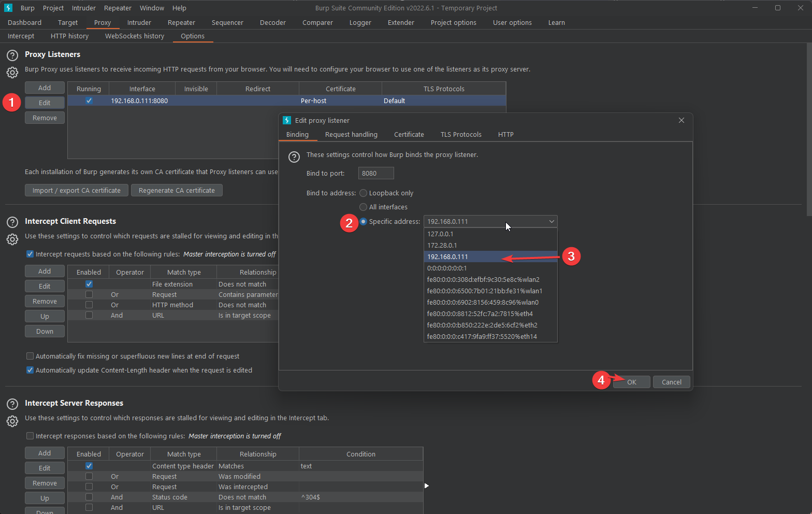Edit the Bind to port field
This screenshot has height=514, width=812.
tap(376, 173)
